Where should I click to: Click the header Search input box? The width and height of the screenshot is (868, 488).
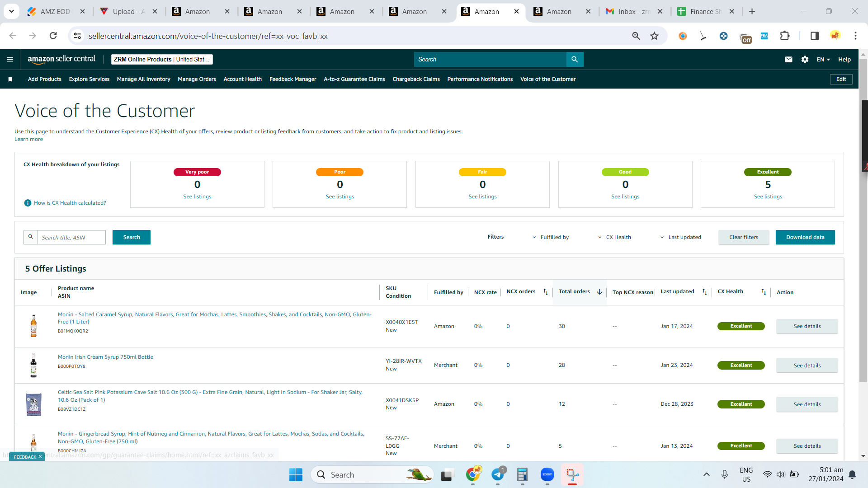(x=490, y=59)
